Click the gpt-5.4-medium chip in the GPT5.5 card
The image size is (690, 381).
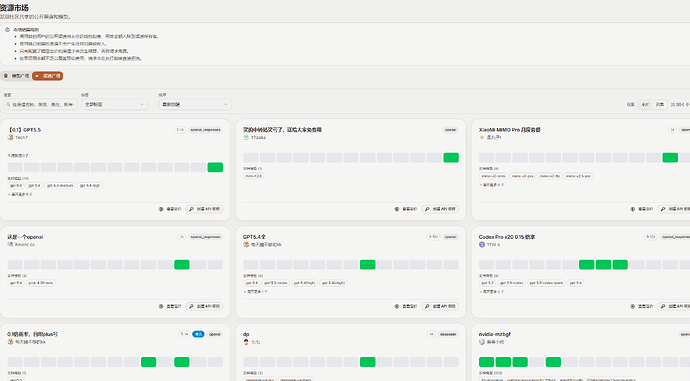click(60, 186)
